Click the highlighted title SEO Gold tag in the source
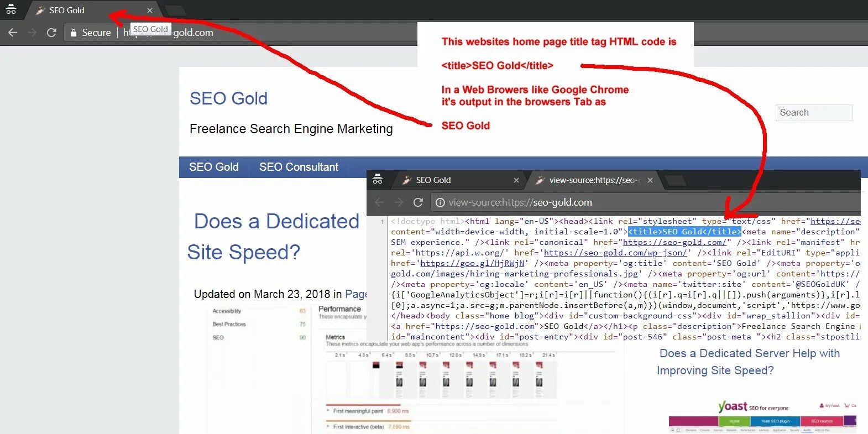This screenshot has width=868, height=434. (684, 232)
